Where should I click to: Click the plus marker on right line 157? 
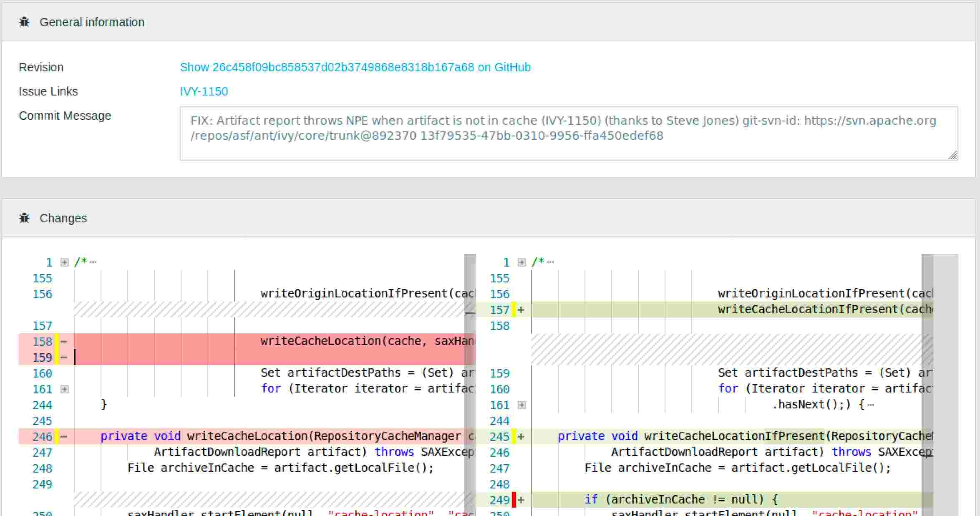point(521,310)
